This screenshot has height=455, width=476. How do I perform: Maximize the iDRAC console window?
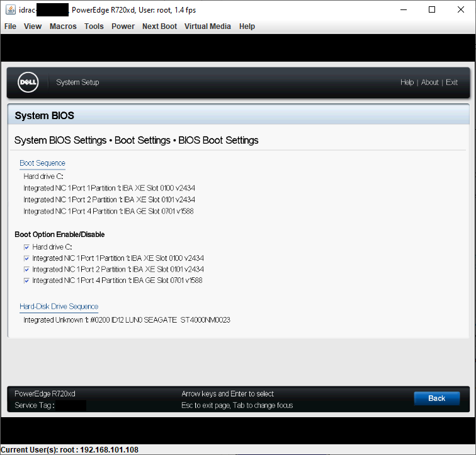pyautogui.click(x=432, y=9)
